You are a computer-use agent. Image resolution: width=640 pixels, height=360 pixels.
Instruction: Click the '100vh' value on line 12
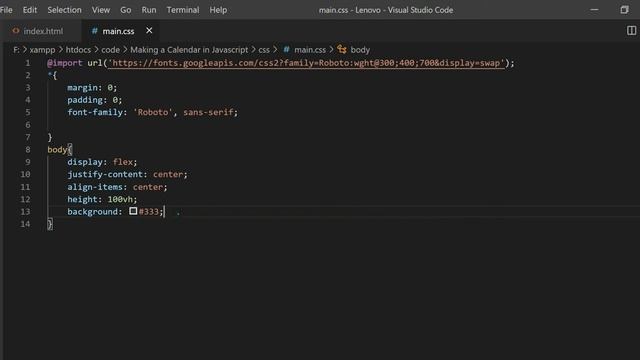(120, 199)
